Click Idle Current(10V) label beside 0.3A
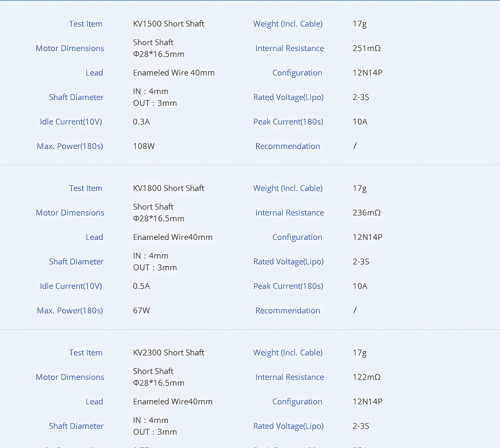 coord(71,122)
